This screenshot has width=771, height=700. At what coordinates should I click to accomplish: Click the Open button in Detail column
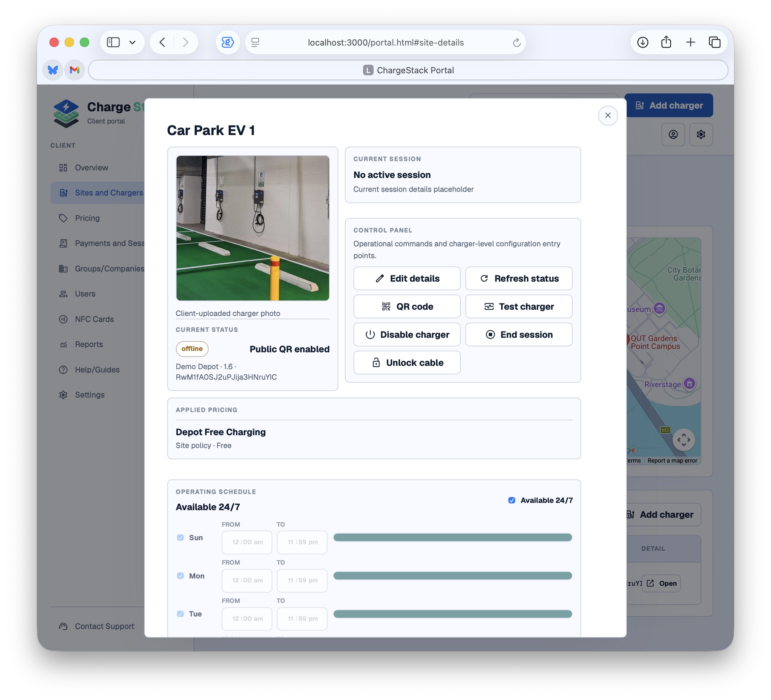(x=661, y=583)
